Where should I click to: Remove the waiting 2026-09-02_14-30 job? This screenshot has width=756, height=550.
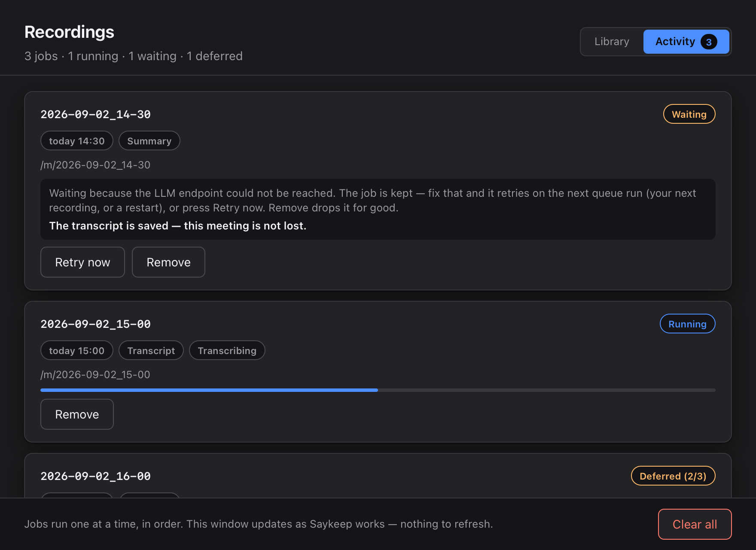[168, 262]
